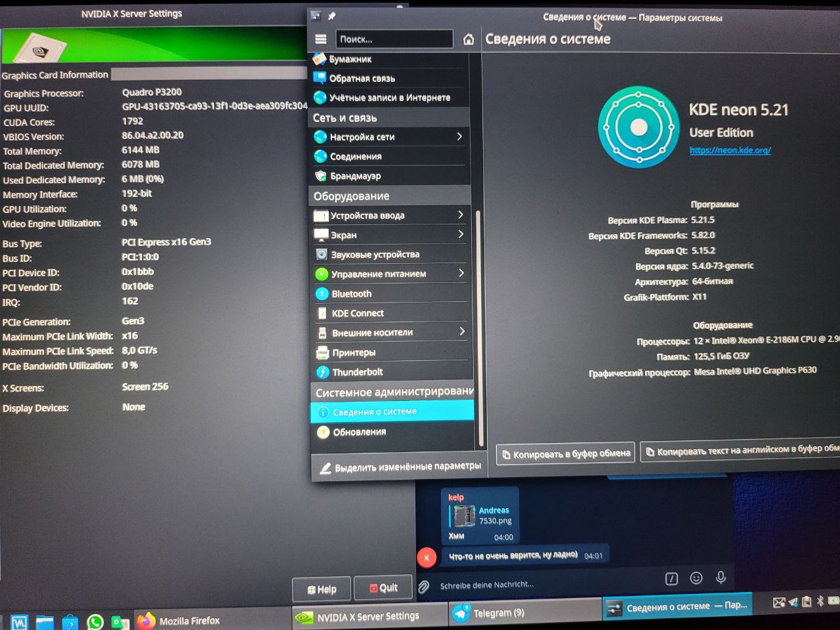The width and height of the screenshot is (840, 630).
Task: Click the microphone icon in Telegram
Action: coord(721,577)
